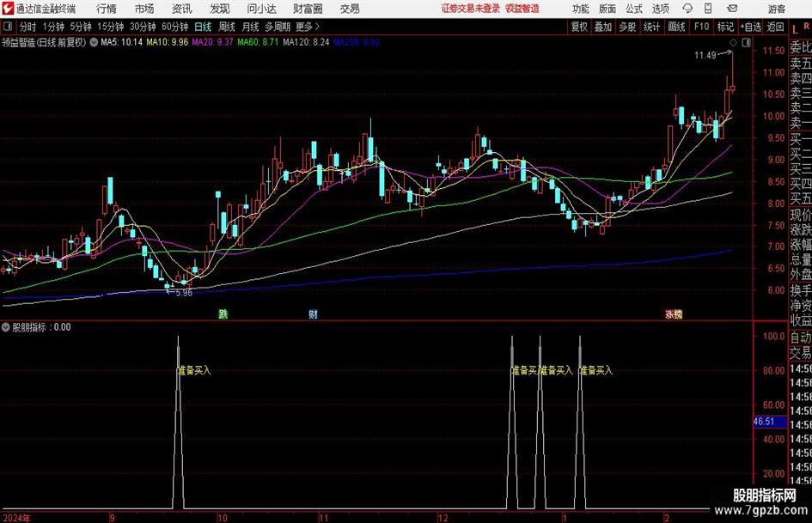The image size is (812, 523).
Task: Switch to 30分钟 period tab
Action: [x=143, y=27]
